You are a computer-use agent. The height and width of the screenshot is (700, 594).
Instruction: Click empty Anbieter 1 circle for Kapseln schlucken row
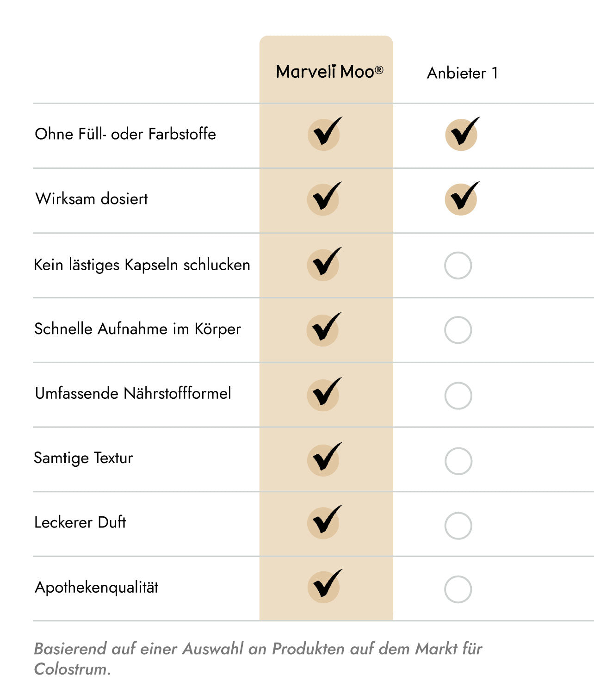click(458, 266)
